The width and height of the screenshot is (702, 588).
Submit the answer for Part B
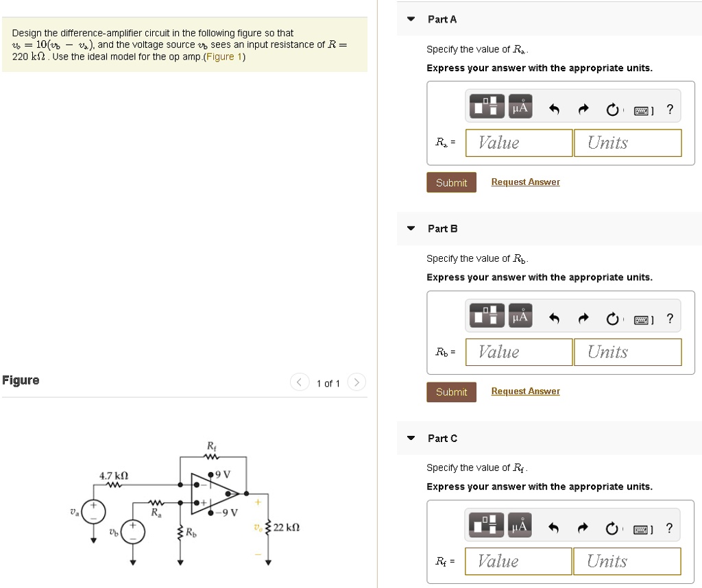[x=451, y=391]
